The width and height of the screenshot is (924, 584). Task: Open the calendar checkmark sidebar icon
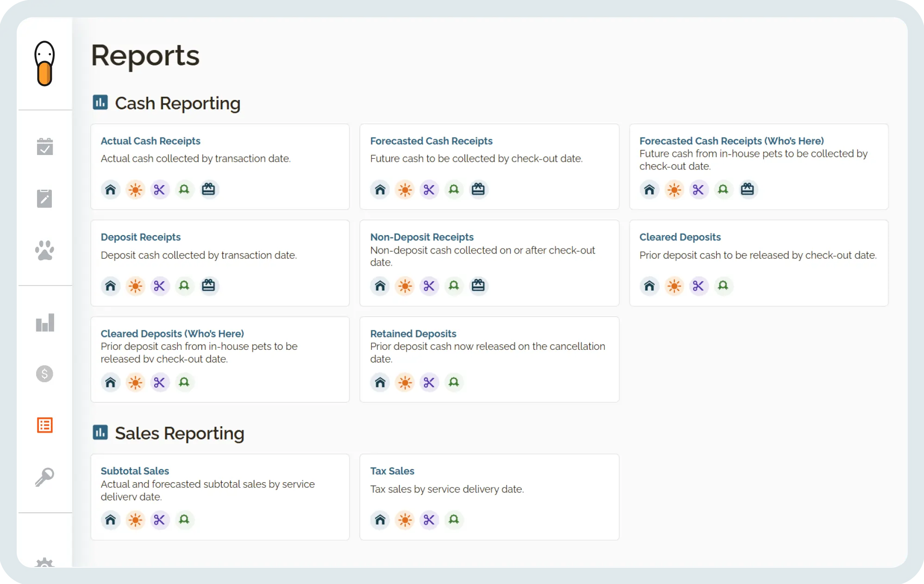tap(45, 147)
